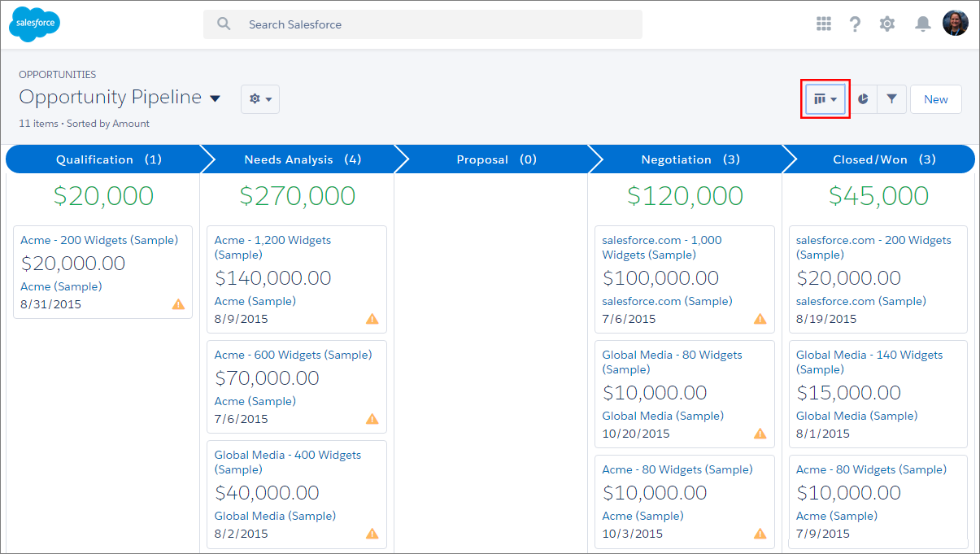Expand the Opportunity Pipeline list view picker
The image size is (980, 554).
coord(215,98)
